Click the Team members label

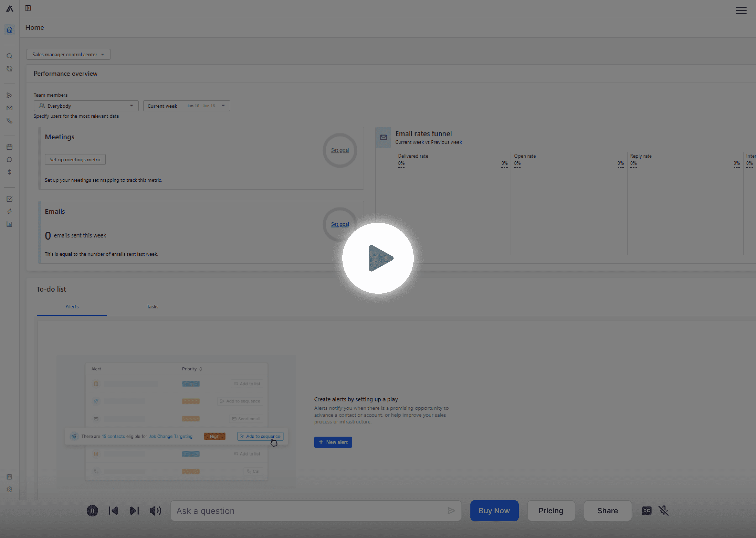pos(50,95)
